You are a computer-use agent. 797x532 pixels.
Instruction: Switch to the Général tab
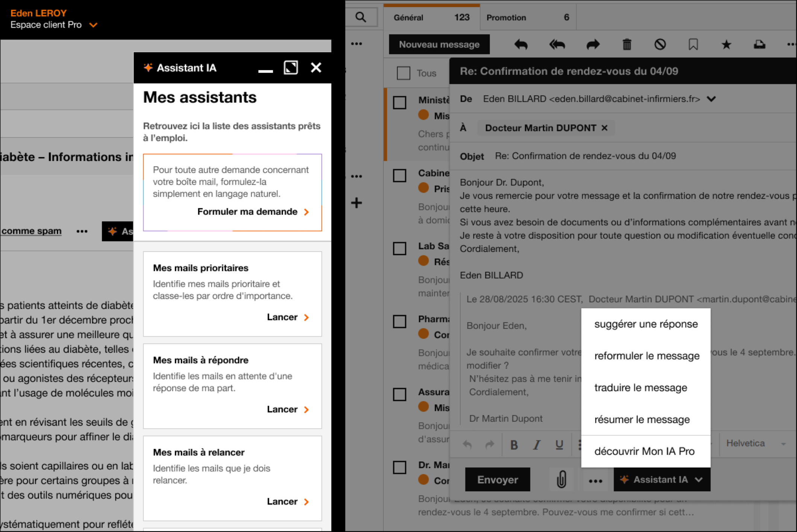[432, 17]
